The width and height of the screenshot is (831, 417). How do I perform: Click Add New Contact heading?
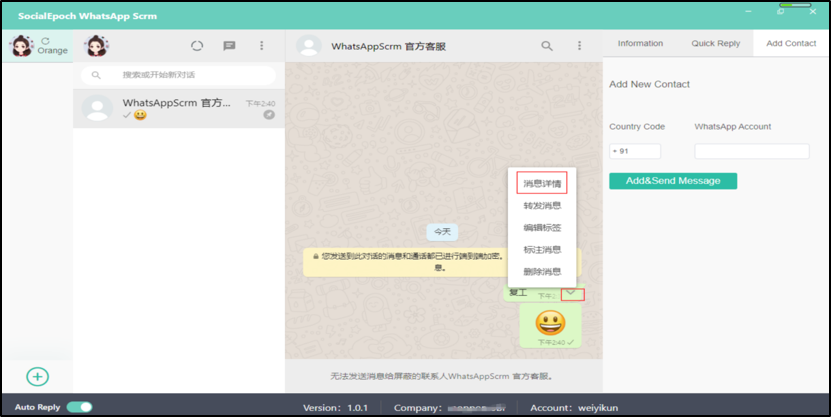tap(649, 84)
